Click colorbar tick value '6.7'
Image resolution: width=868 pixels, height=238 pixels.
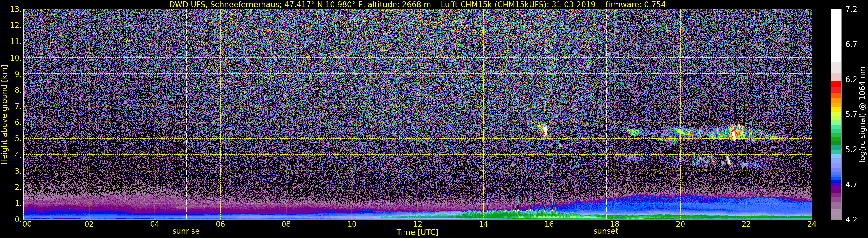point(851,44)
